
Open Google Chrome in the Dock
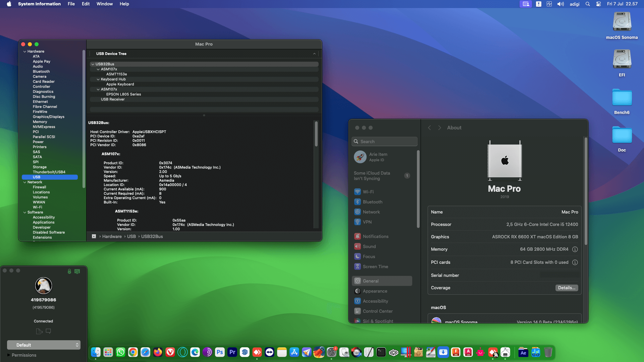133,352
